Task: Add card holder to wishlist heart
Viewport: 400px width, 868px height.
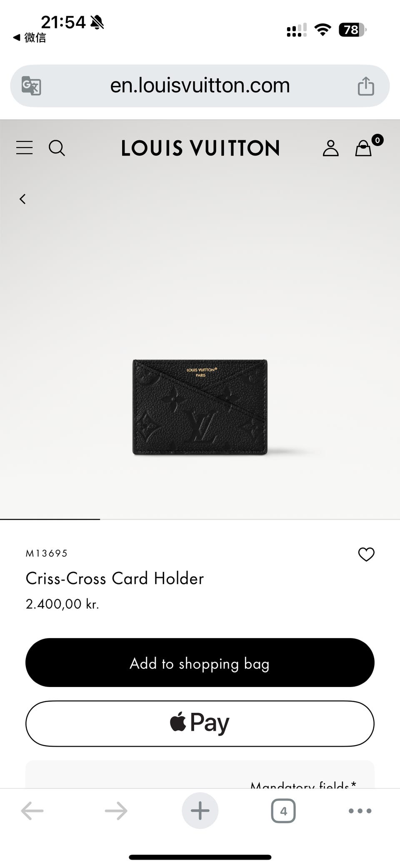Action: [366, 554]
